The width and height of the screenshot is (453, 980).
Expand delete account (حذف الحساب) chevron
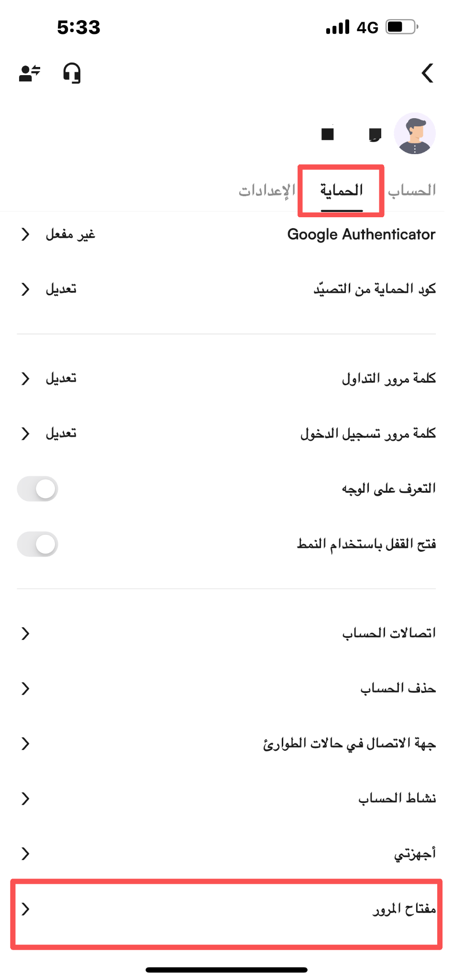(x=25, y=689)
